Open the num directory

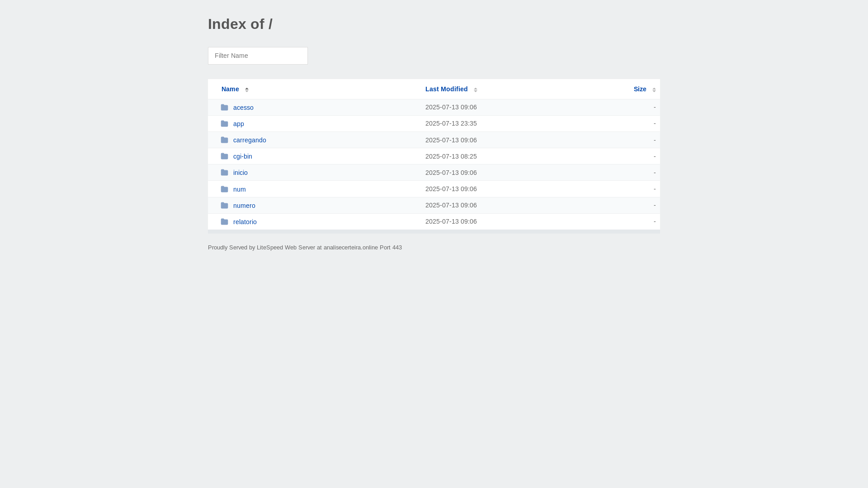coord(240,189)
